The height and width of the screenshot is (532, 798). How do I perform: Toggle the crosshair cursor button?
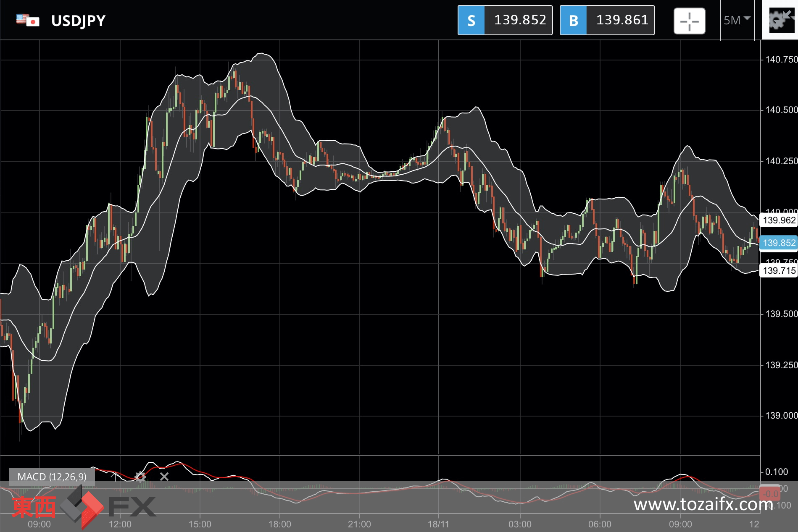pyautogui.click(x=689, y=21)
